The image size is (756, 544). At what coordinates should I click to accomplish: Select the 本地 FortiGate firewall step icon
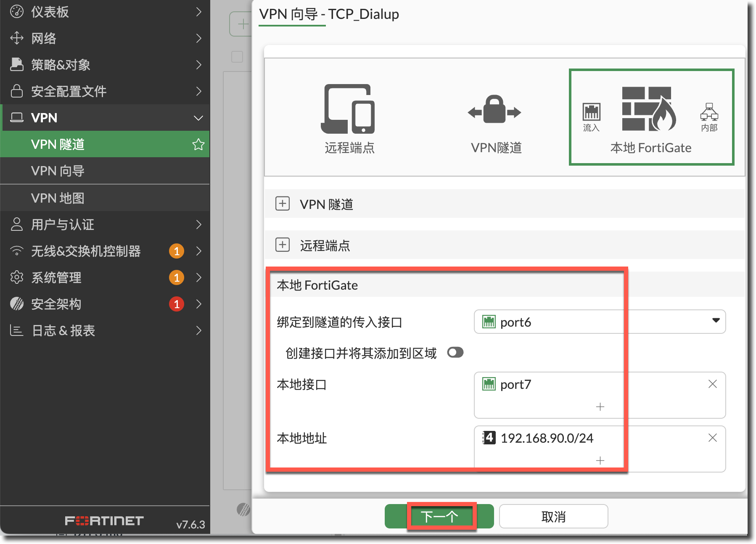(x=649, y=109)
